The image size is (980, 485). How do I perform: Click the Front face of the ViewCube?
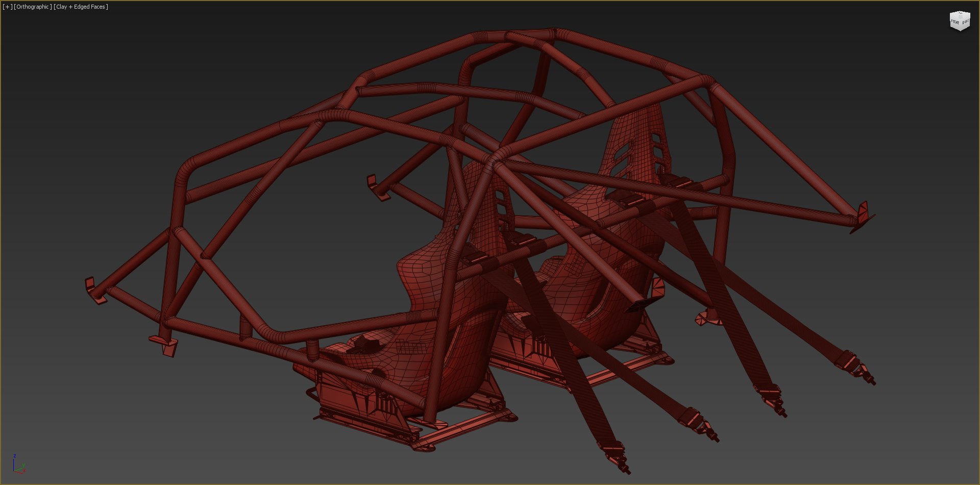pos(954,22)
